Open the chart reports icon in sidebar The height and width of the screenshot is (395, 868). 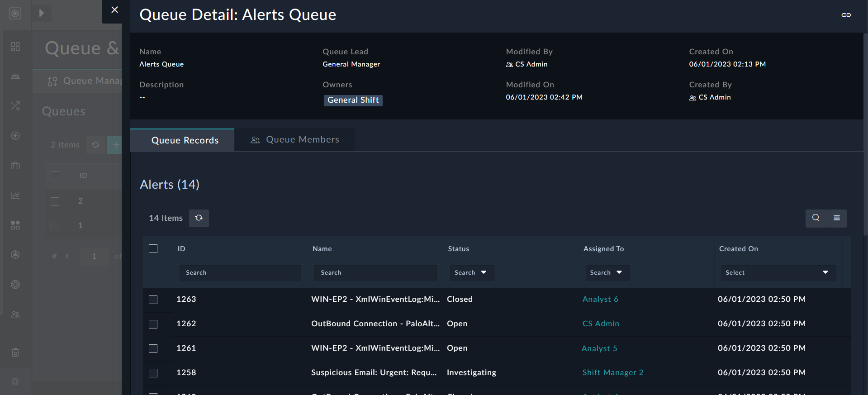pos(15,195)
